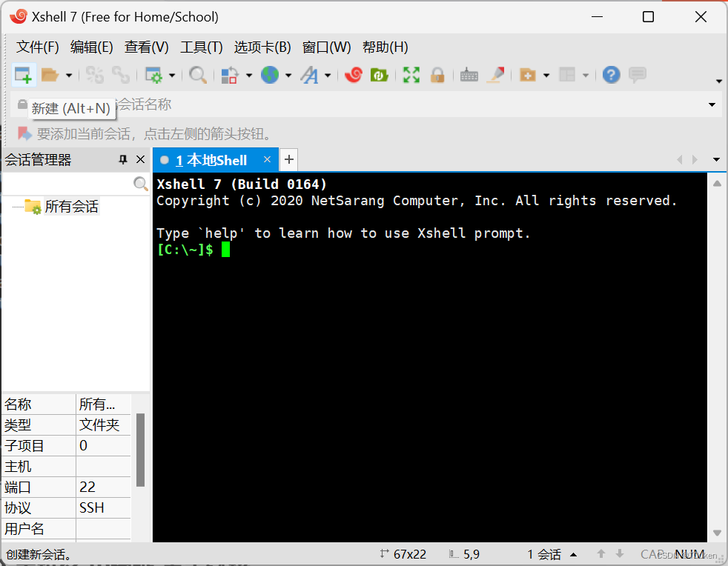Close the 会话管理器 panel
Screen dimensions: 728x566
point(141,159)
